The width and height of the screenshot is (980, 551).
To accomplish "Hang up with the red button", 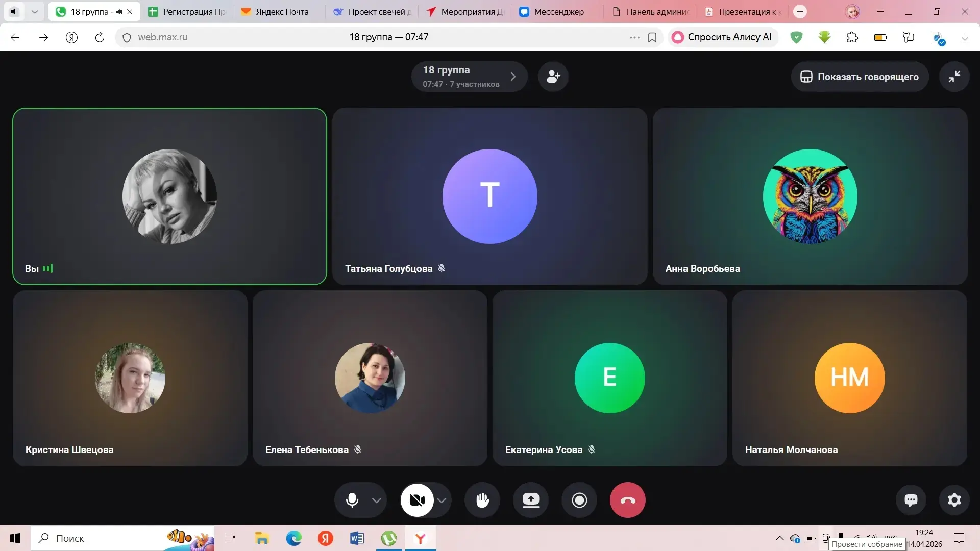I will click(x=627, y=500).
